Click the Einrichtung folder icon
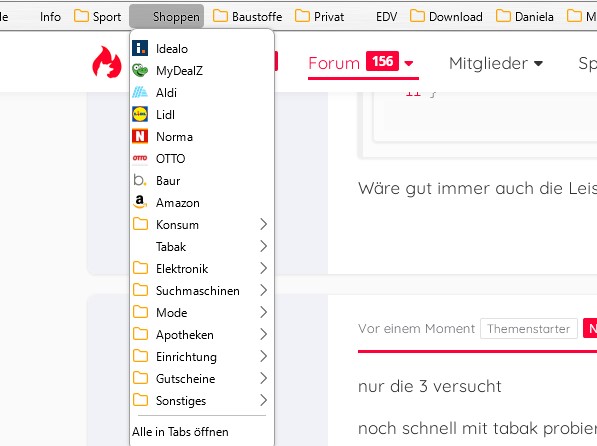Viewport: 597px width, 446px height. (140, 356)
